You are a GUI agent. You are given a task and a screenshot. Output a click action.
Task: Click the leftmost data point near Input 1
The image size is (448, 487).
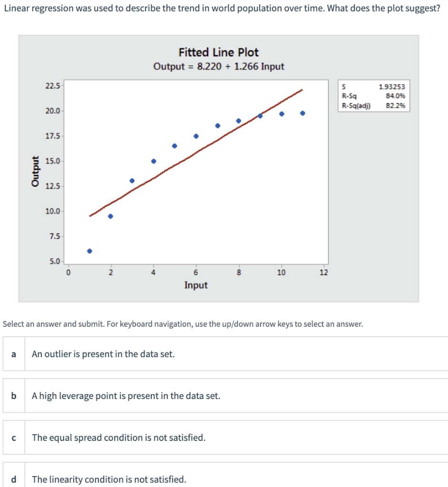pos(88,250)
